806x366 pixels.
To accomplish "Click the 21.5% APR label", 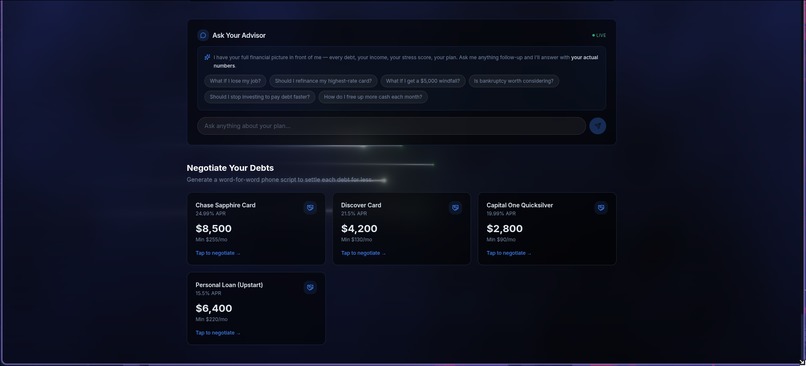I will [x=354, y=214].
